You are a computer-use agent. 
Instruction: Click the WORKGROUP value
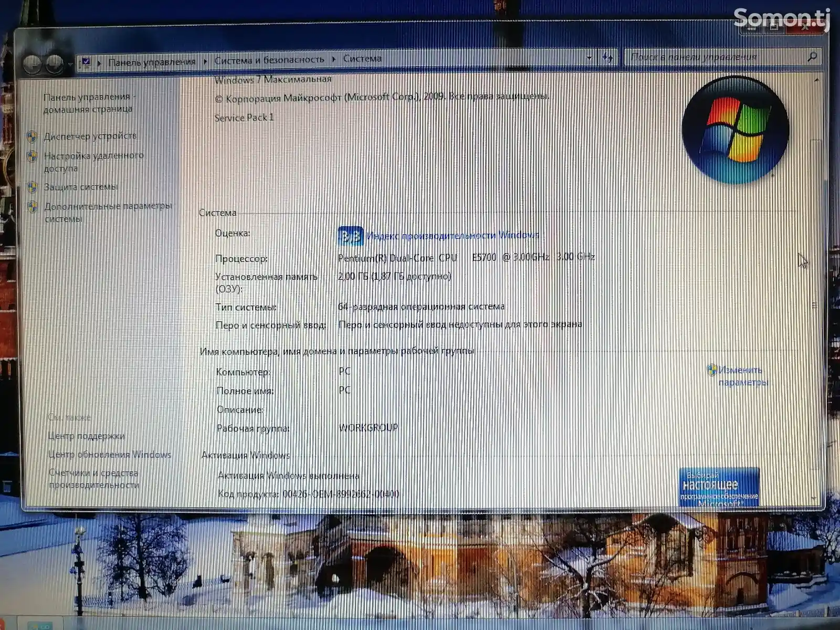369,427
